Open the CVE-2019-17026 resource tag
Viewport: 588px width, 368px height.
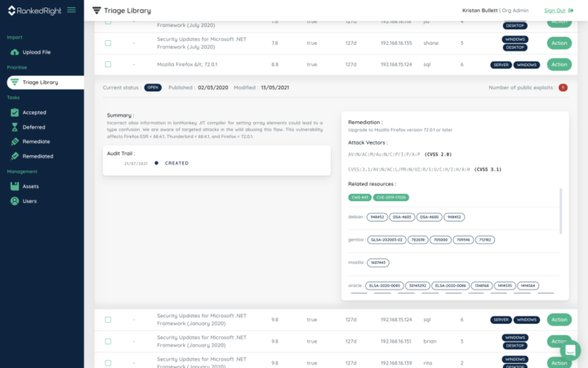(390, 198)
